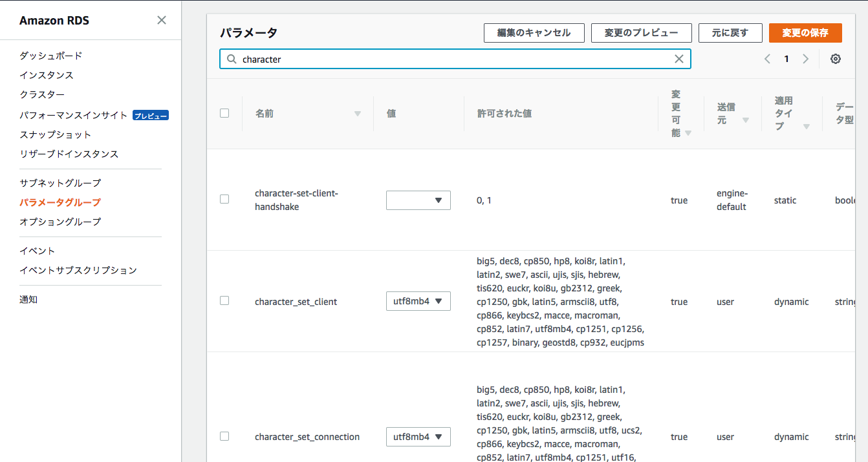The width and height of the screenshot is (868, 462).
Task: Open イベント in sidebar
Action: click(x=38, y=251)
